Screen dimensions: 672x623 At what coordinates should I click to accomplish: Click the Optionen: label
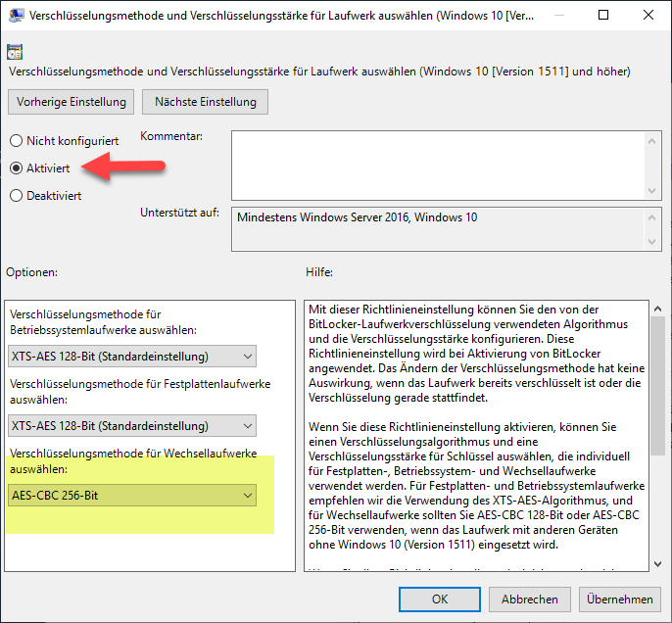pyautogui.click(x=31, y=272)
